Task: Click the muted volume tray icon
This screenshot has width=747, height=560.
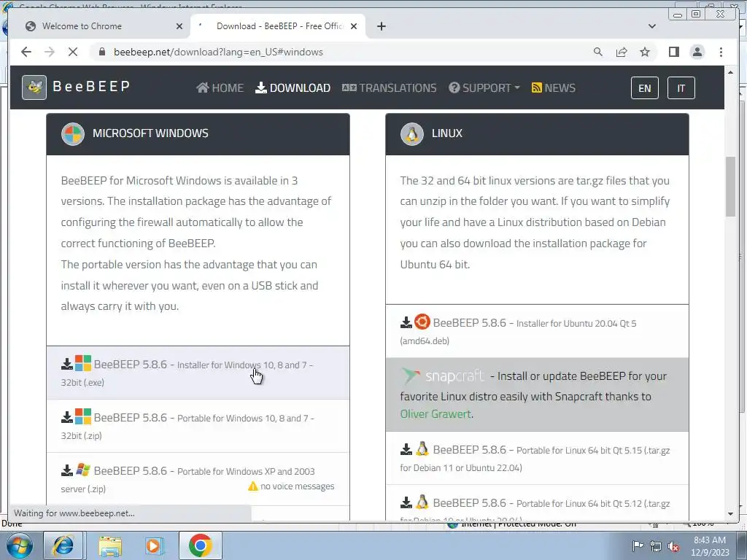Action: (673, 546)
